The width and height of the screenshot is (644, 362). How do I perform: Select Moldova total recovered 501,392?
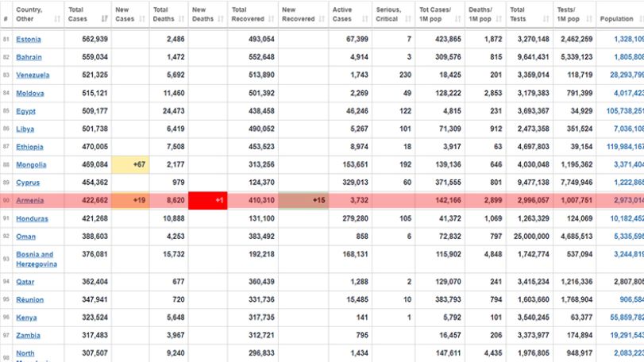261,93
